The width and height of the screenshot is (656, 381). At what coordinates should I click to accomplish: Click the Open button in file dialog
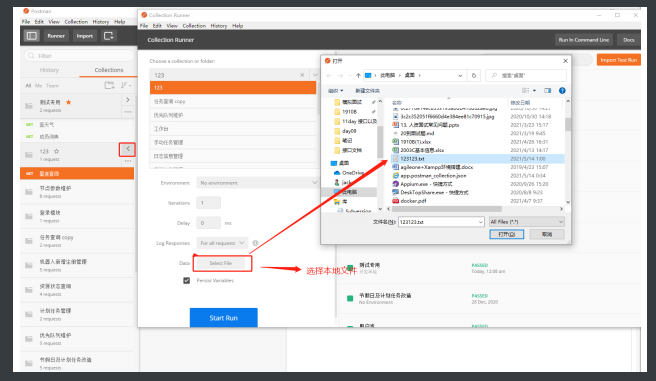[x=506, y=234]
